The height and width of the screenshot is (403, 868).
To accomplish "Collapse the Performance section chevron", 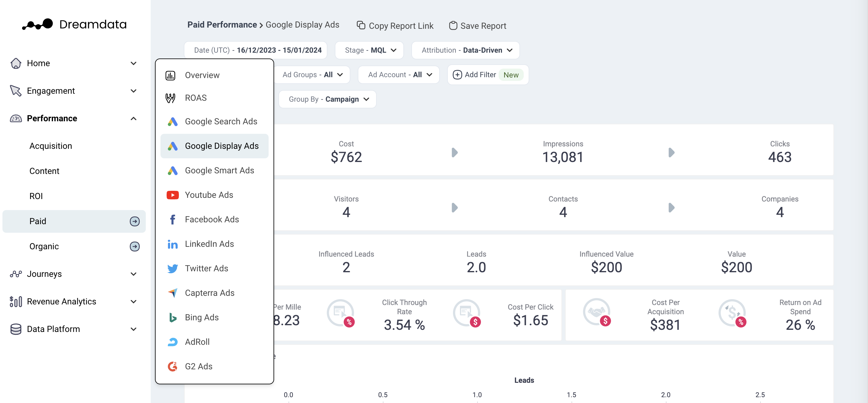I will pos(134,118).
